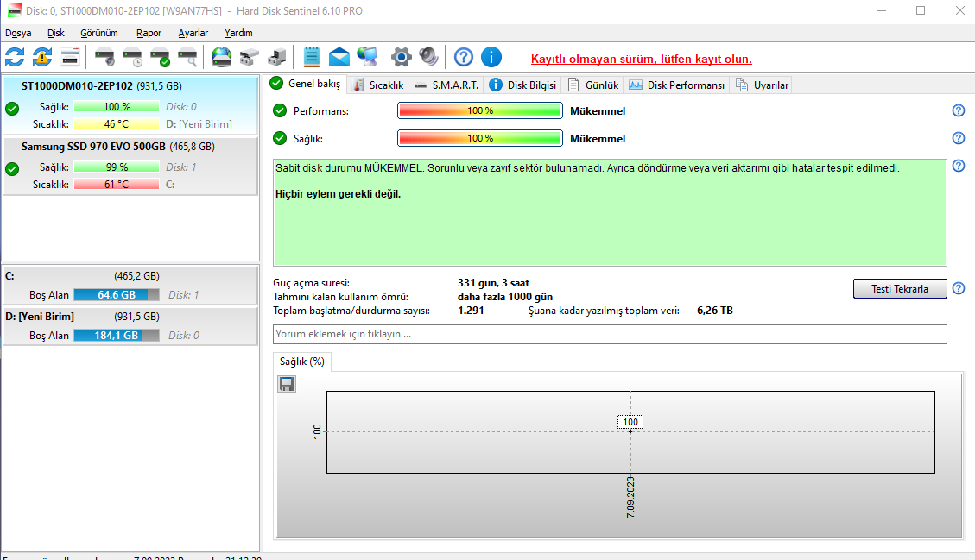Screen dimensions: 975x560
Task: Click the D: free space 184,1 GB bar
Action: click(117, 335)
